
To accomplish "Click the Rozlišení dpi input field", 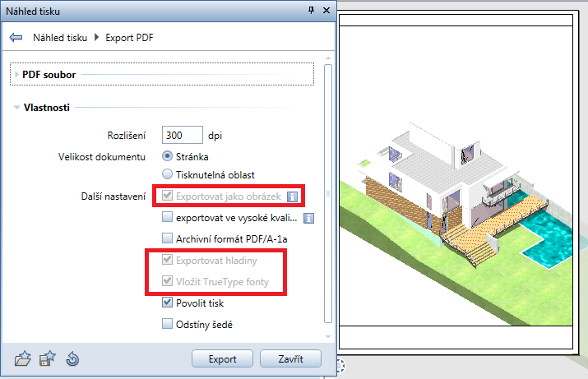I will pyautogui.click(x=182, y=135).
